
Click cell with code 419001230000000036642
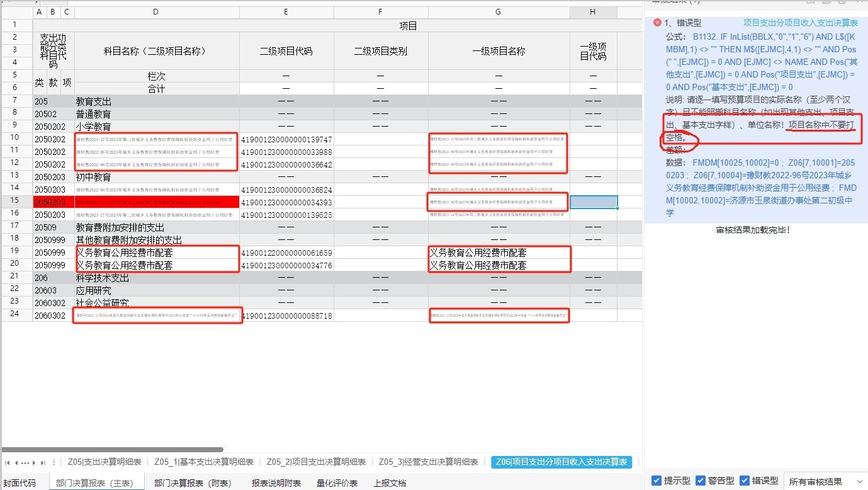tap(286, 164)
